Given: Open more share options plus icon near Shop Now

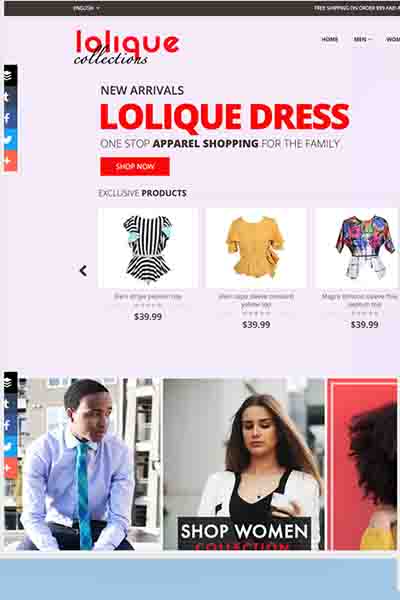Looking at the screenshot, I should (x=10, y=161).
